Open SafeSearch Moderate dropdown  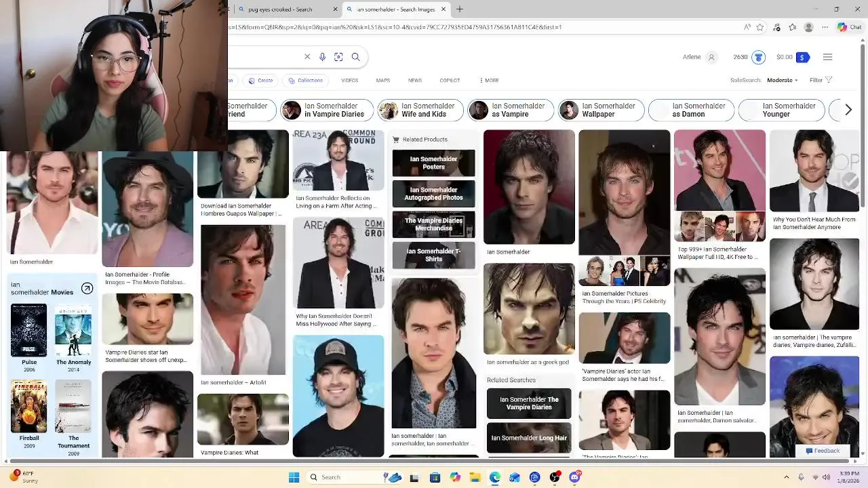pos(783,81)
